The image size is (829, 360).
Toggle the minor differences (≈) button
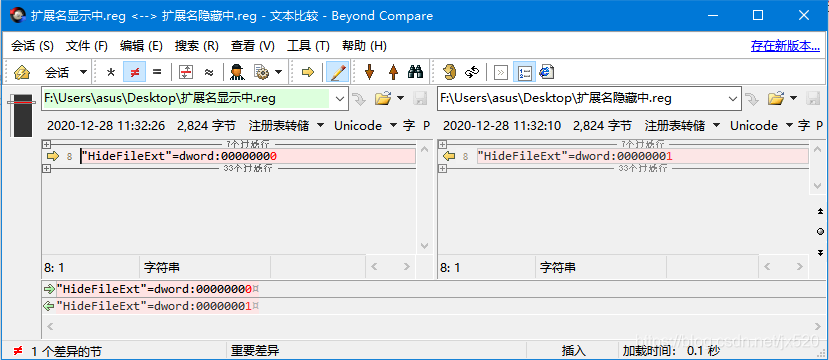coord(209,72)
